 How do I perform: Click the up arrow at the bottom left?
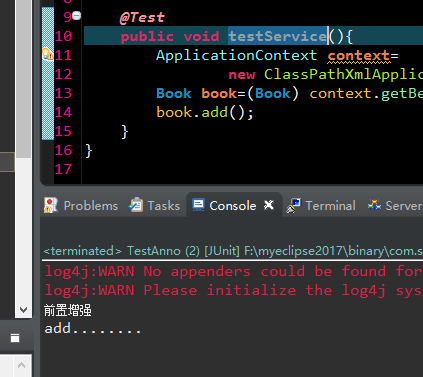tap(21, 365)
